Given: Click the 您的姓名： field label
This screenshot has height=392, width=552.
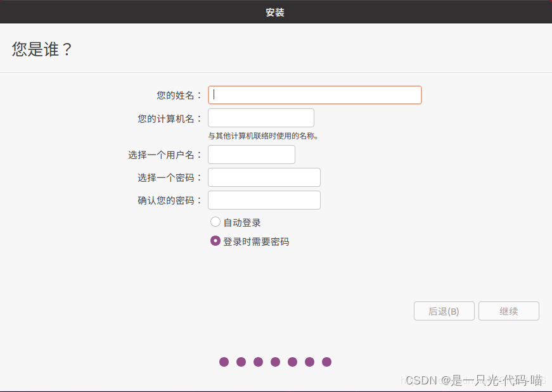Looking at the screenshot, I should pyautogui.click(x=179, y=96).
